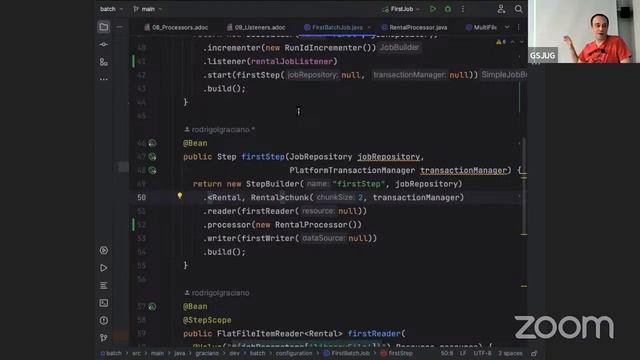The width and height of the screenshot is (640, 360).
Task: Show more tool windows ellipsis icon
Action: coord(104,79)
